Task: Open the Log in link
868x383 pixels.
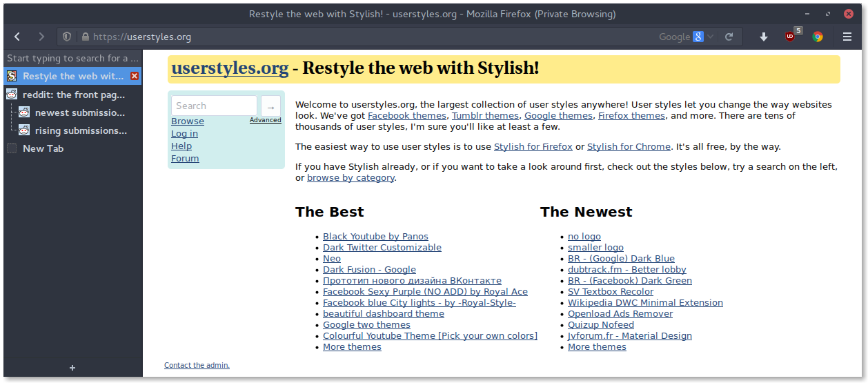Action: pyautogui.click(x=184, y=133)
